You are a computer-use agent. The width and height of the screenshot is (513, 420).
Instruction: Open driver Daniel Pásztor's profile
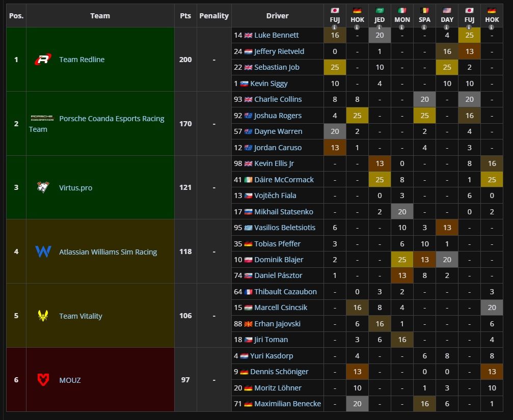click(278, 275)
